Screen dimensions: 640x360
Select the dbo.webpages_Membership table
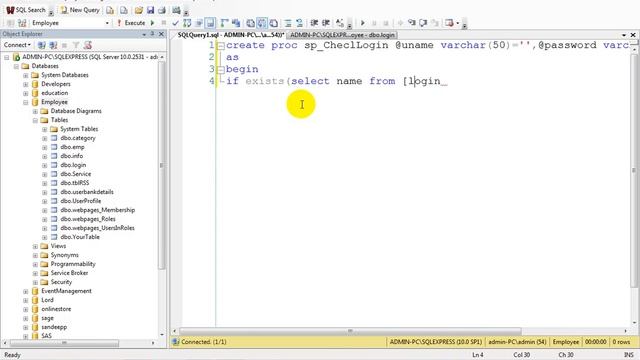coord(97,210)
